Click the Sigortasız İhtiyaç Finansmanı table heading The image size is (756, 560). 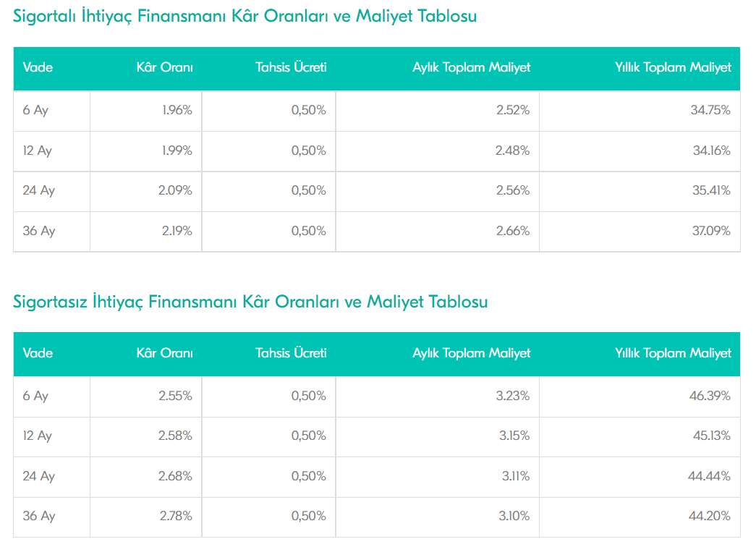[250, 302]
